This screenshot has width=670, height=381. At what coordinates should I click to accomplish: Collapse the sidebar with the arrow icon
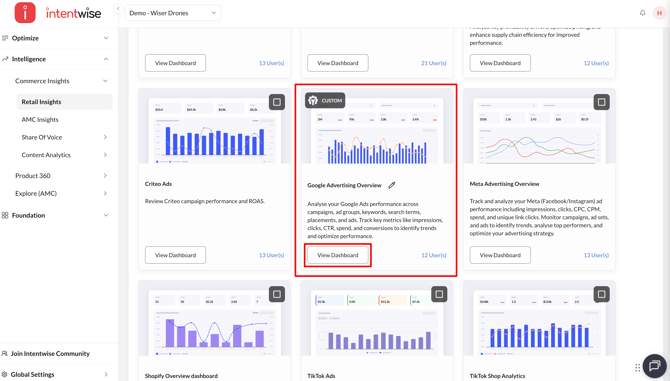click(118, 9)
